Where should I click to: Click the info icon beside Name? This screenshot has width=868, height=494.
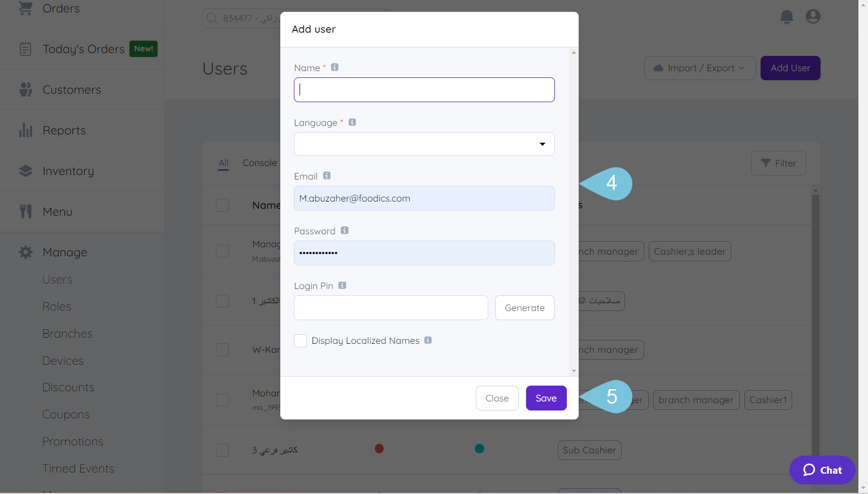(335, 67)
